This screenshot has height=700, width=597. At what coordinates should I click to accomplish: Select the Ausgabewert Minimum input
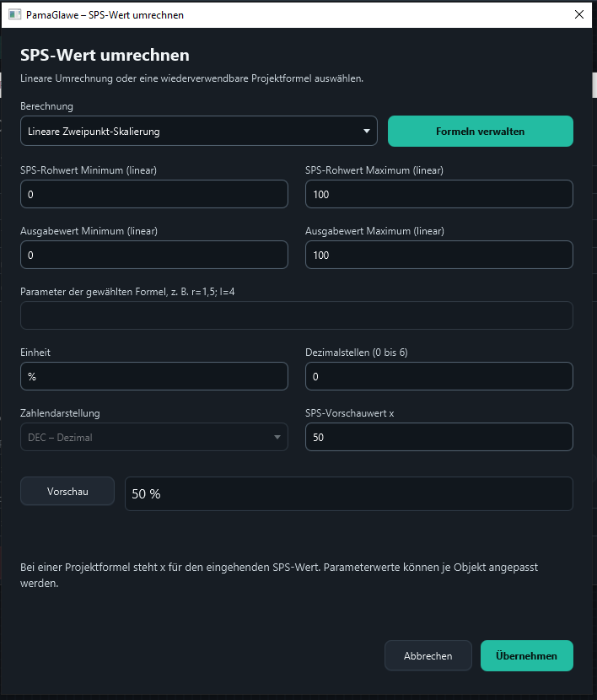(154, 255)
